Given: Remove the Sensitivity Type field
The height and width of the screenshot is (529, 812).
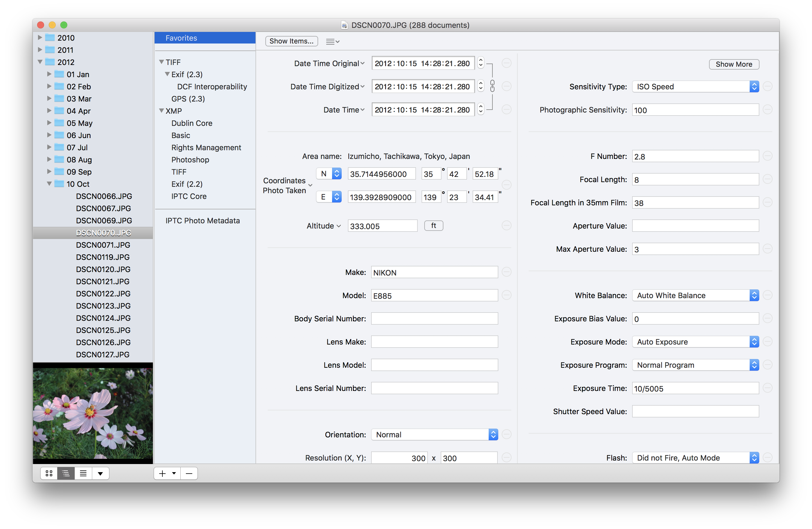Looking at the screenshot, I should (x=767, y=86).
